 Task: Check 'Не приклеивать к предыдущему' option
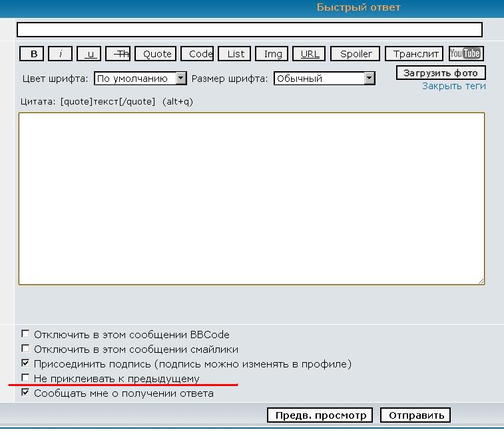coord(26,378)
